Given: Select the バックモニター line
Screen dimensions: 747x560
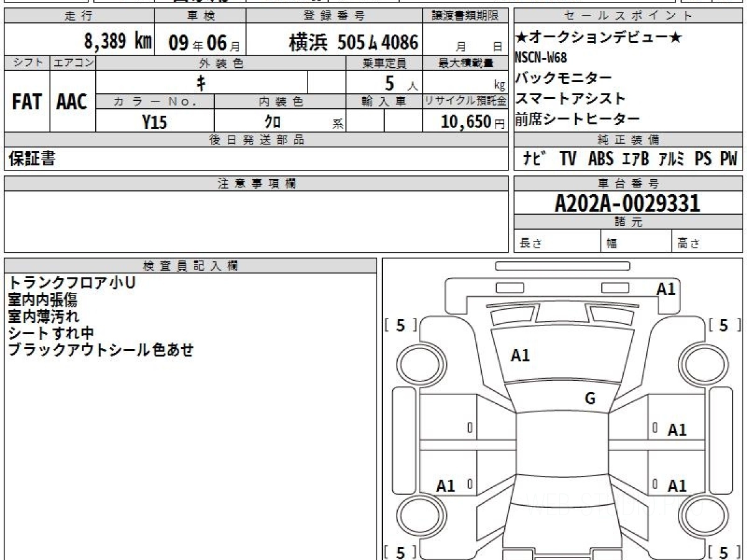Looking at the screenshot, I should pos(564,78).
